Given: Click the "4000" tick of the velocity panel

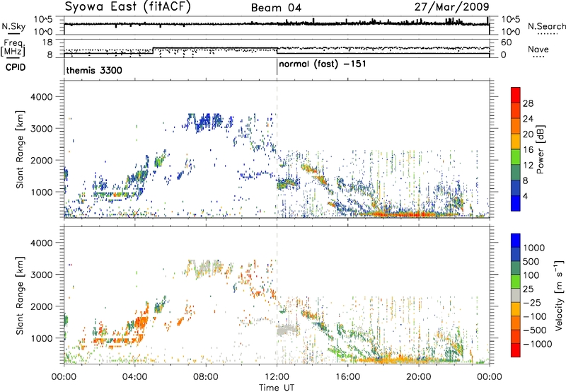Looking at the screenshot, I should tap(42, 243).
